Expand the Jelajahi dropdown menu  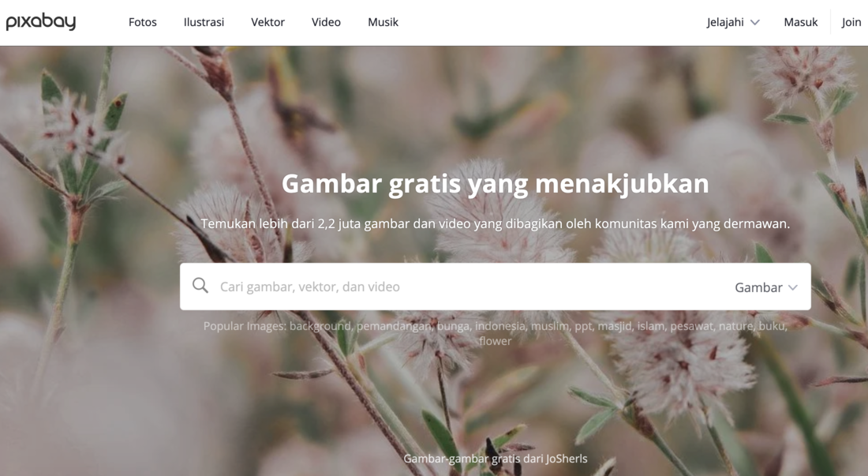coord(733,22)
